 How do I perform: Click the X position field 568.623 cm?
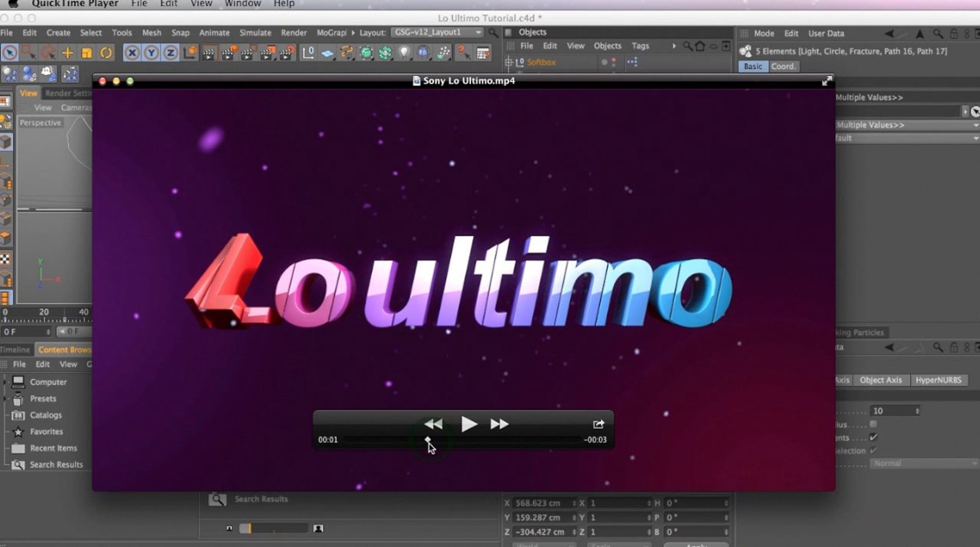(544, 503)
